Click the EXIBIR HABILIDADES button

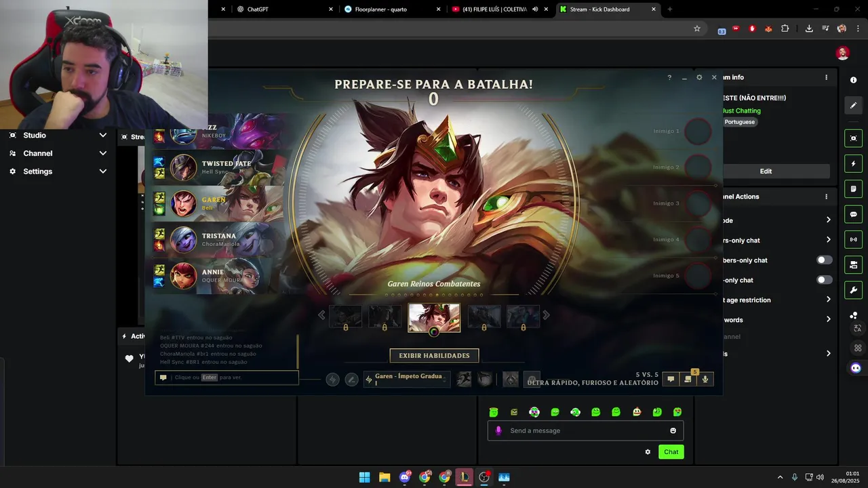434,356
